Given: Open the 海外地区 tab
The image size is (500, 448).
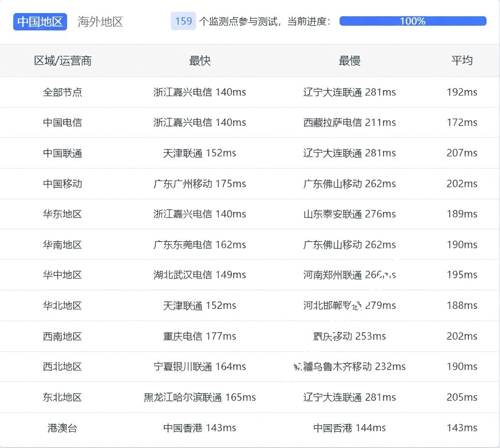Looking at the screenshot, I should (x=100, y=22).
